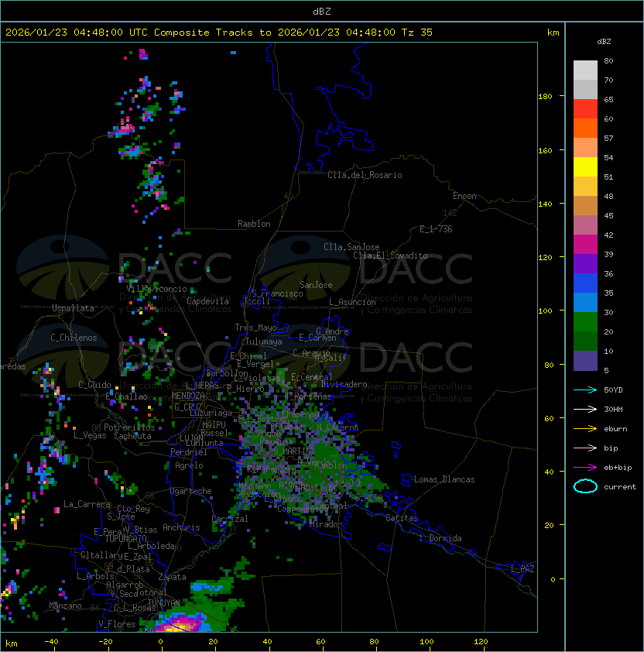The height and width of the screenshot is (652, 644).
Task: Click the L_Dormida label
Action: pos(440,538)
